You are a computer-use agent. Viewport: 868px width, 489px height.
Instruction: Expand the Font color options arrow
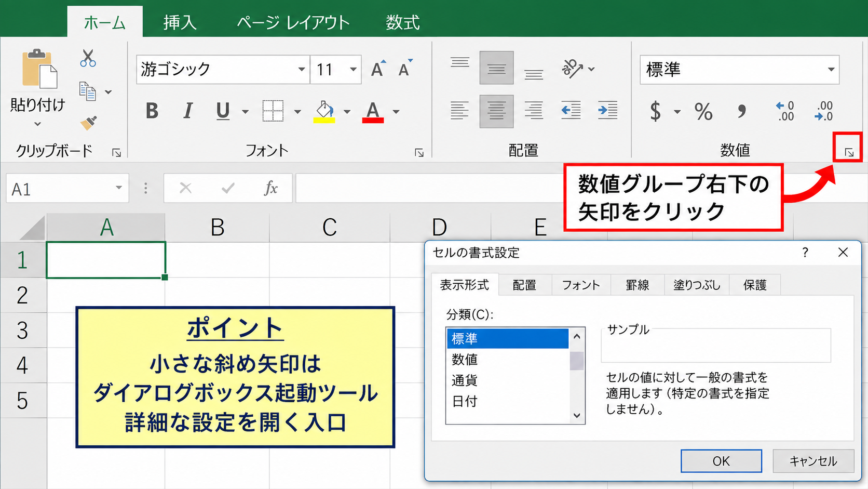(x=396, y=112)
